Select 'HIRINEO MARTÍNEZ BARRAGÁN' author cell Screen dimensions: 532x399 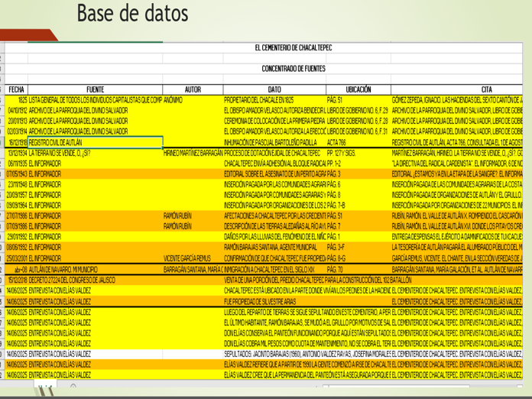193,154
